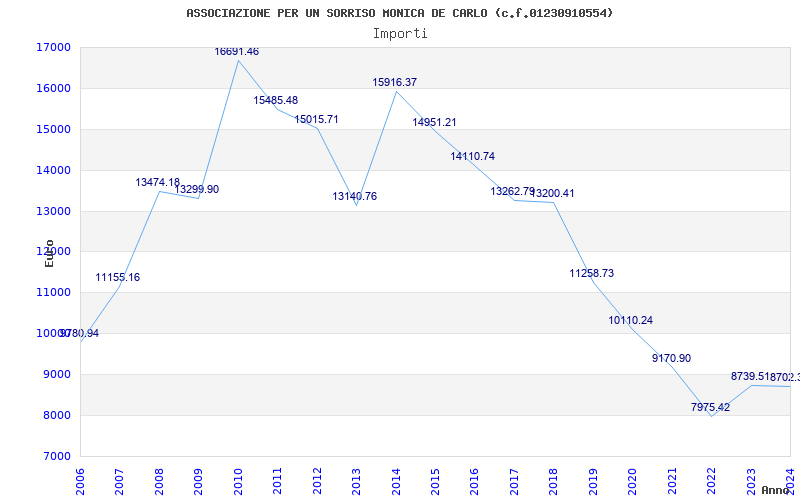Select the data label 7975.42
The height and width of the screenshot is (500, 800).
point(710,407)
